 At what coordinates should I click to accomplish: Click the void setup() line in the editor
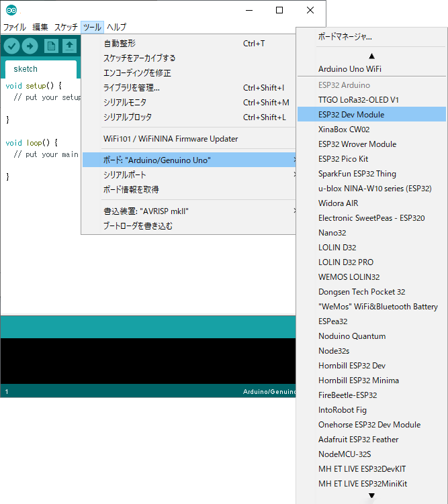point(34,86)
